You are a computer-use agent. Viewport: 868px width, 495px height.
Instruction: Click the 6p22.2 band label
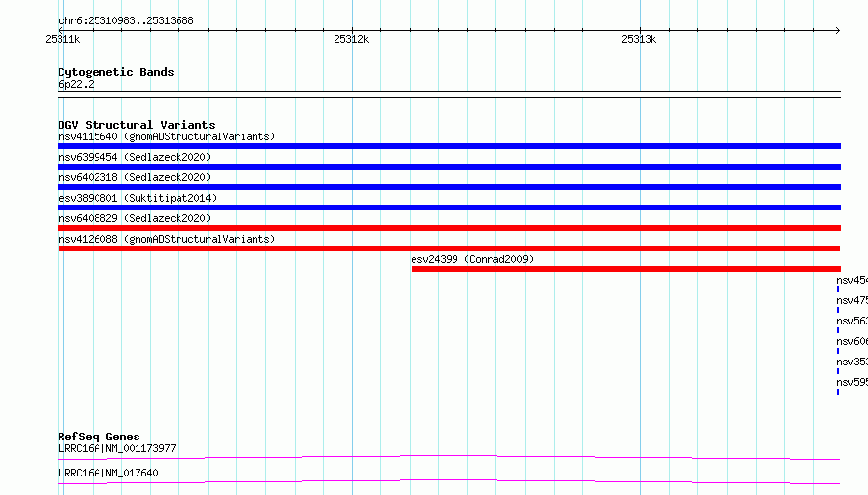pyautogui.click(x=76, y=84)
